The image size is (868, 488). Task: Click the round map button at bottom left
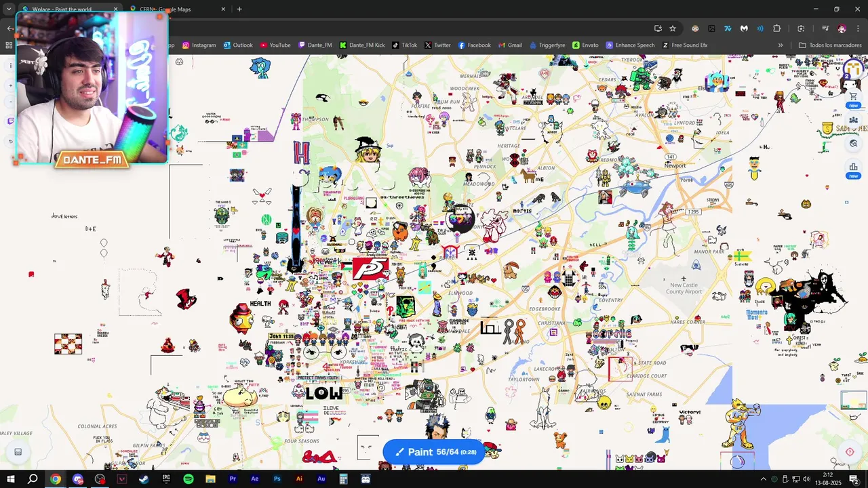point(18,452)
